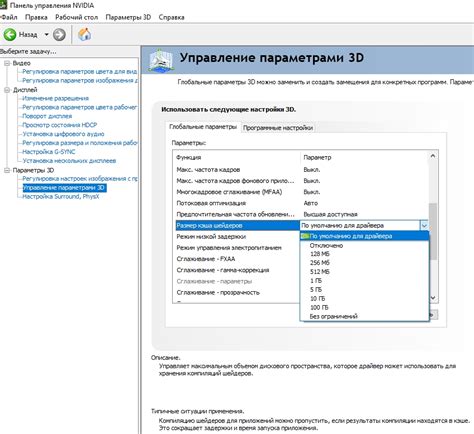
Task: Click the NVIDIA title bar app icon
Action: 3,5
